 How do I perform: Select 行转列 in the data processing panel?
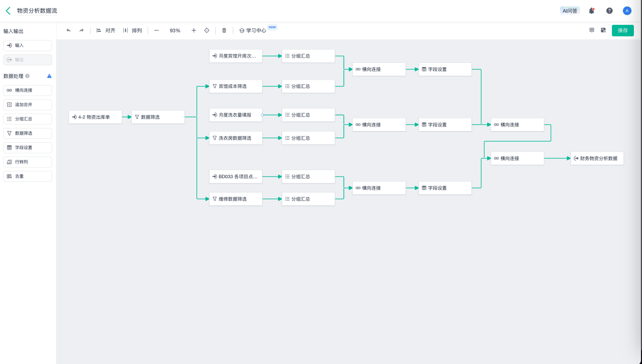27,162
